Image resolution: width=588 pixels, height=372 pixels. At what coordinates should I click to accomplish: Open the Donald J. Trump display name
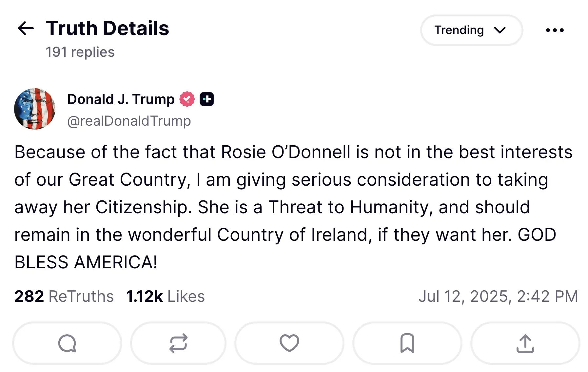[x=121, y=99]
